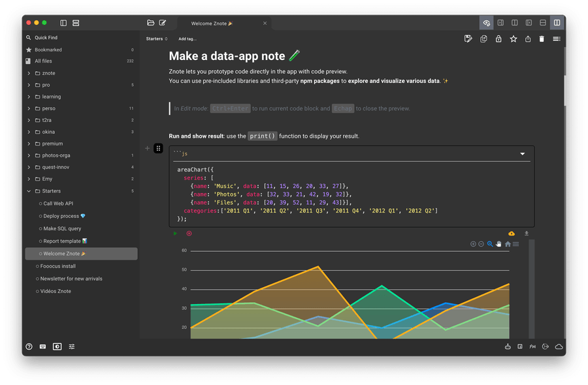Stop preview using the red icon
Image resolution: width=588 pixels, height=385 pixels.
point(188,233)
